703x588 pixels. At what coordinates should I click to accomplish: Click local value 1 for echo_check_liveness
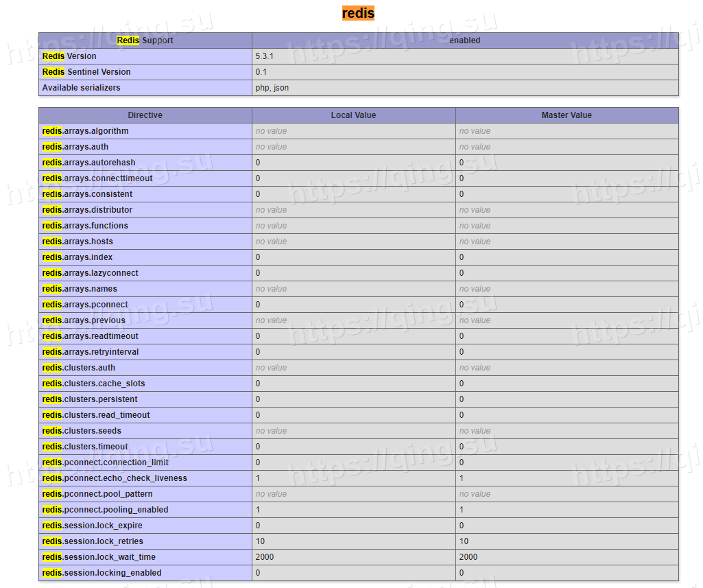258,478
